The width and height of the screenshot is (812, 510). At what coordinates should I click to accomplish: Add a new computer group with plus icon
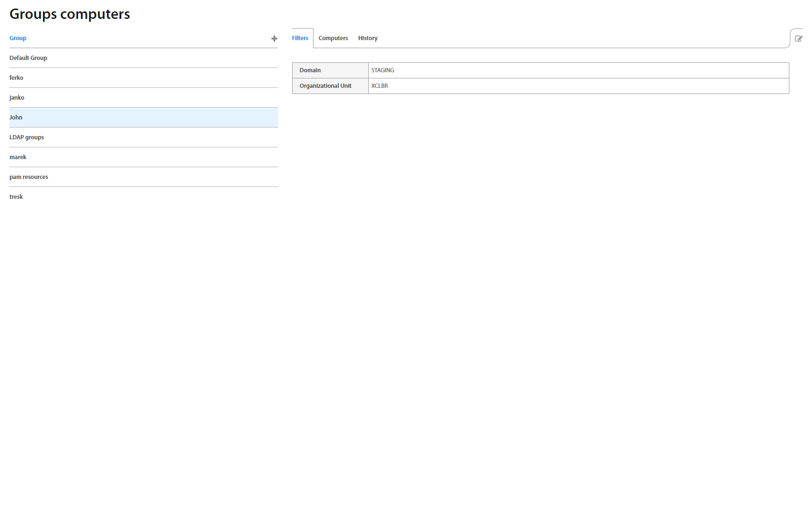[274, 39]
